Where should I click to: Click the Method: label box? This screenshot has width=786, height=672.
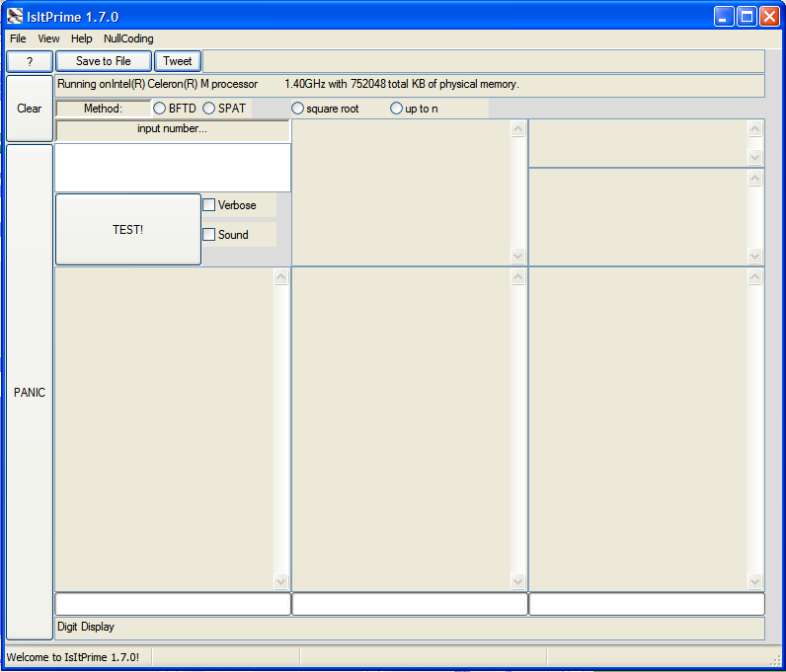click(104, 109)
